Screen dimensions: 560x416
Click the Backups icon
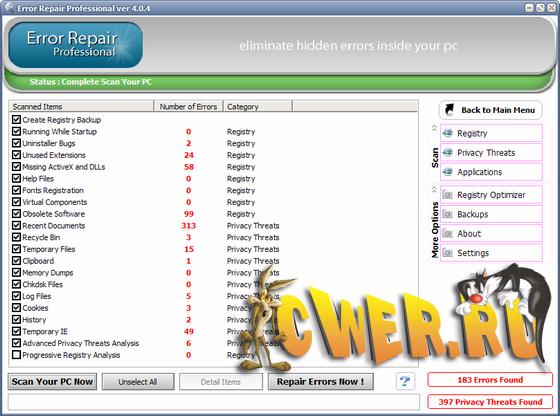pos(448,214)
